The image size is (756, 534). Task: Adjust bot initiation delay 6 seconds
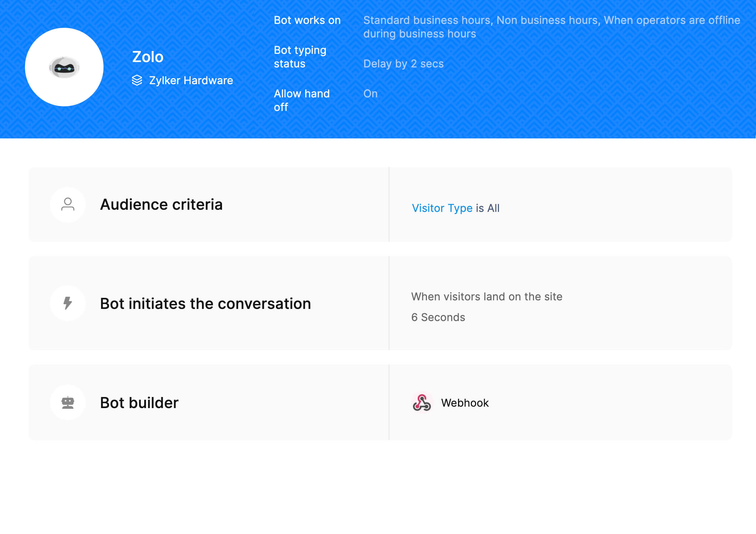coord(438,317)
